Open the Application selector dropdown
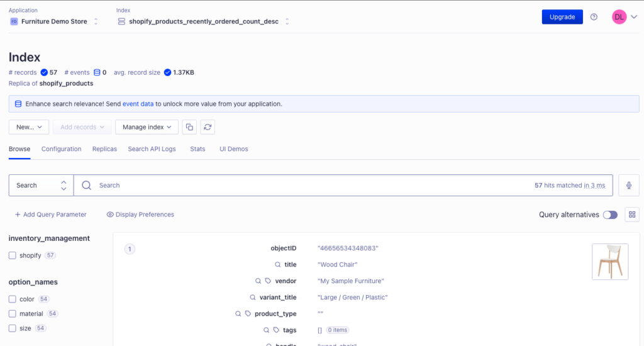 click(x=54, y=21)
